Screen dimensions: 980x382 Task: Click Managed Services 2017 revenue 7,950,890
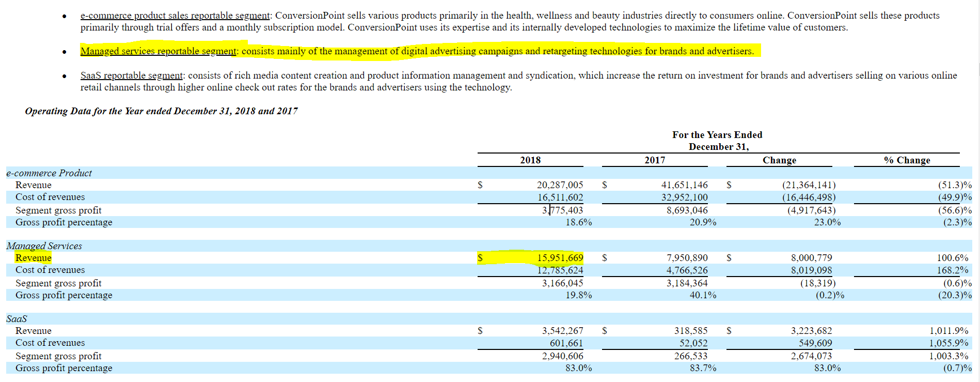point(687,258)
